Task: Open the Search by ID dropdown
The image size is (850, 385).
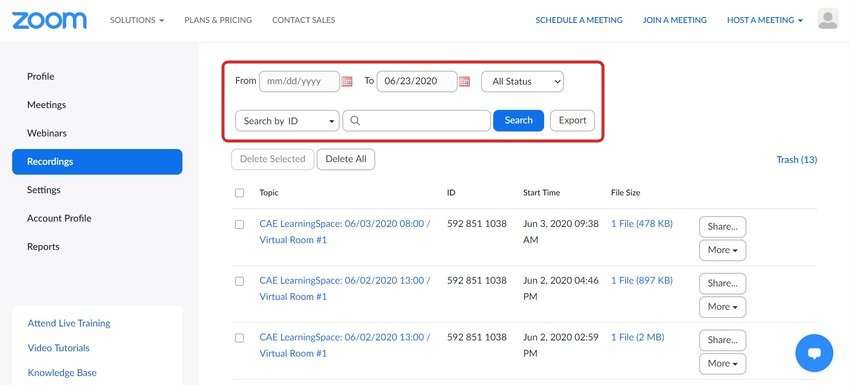Action: pyautogui.click(x=287, y=121)
